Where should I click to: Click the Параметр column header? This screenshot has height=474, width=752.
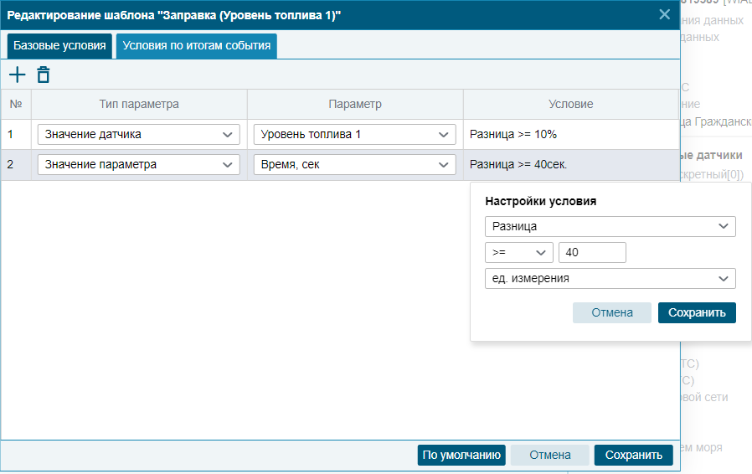(355, 104)
